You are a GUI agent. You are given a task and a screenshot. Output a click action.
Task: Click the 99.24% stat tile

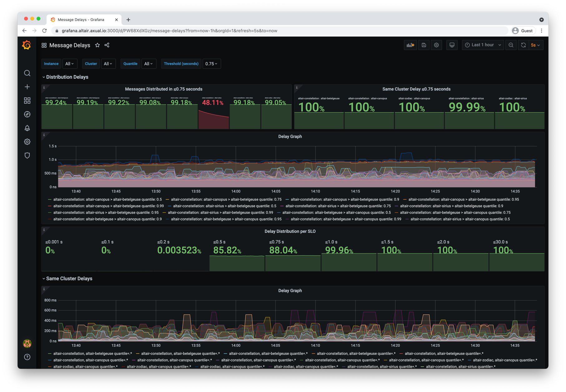click(57, 112)
